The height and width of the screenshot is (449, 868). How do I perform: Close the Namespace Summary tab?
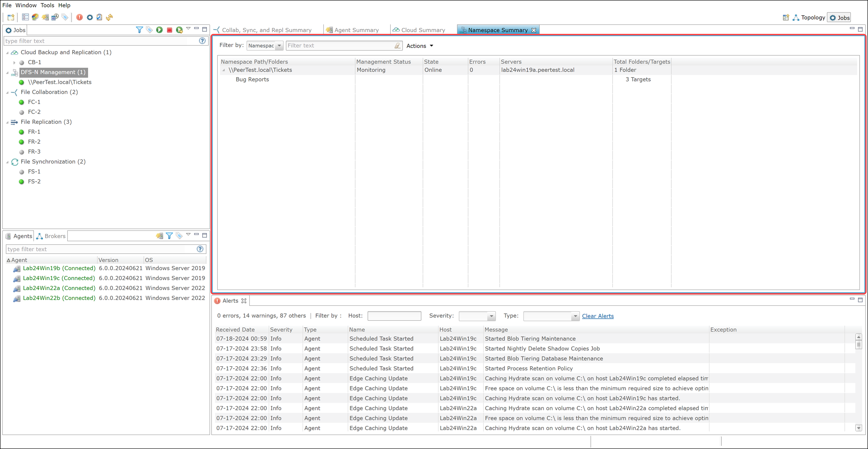click(534, 30)
